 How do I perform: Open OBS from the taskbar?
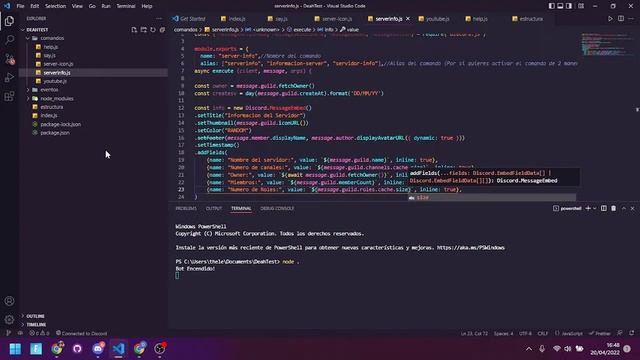click(x=160, y=349)
